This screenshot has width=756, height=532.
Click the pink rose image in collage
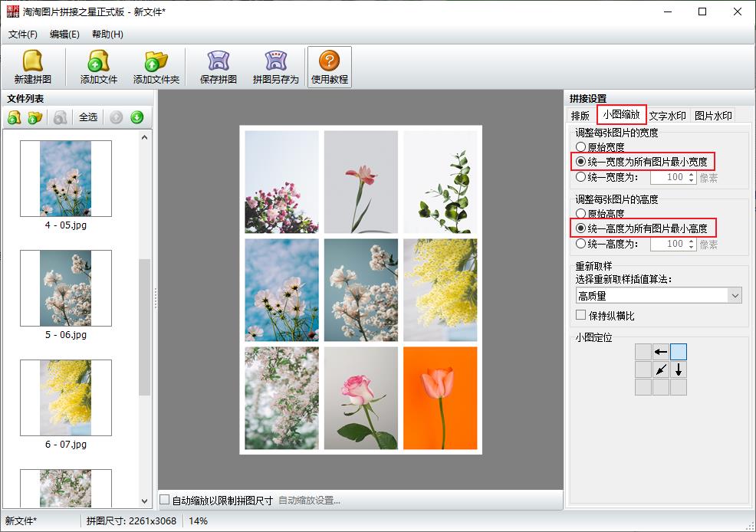[361, 398]
